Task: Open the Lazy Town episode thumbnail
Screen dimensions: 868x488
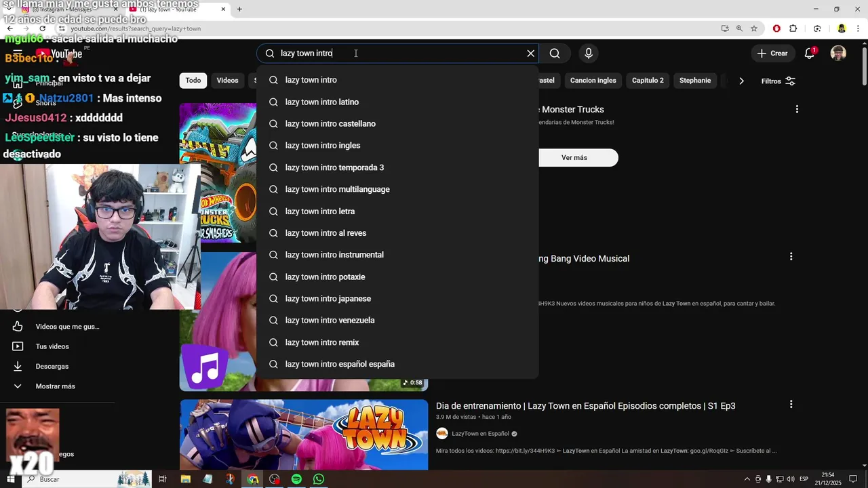Action: [x=304, y=434]
